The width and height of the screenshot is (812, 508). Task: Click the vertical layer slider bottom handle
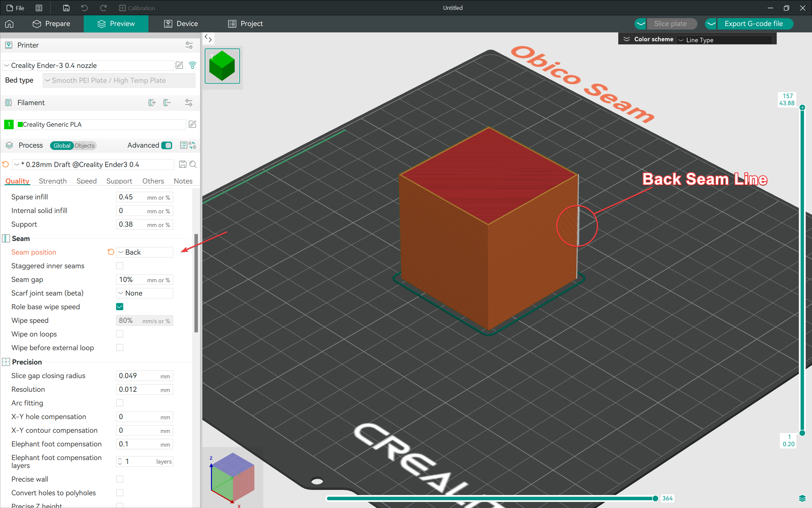(802, 433)
